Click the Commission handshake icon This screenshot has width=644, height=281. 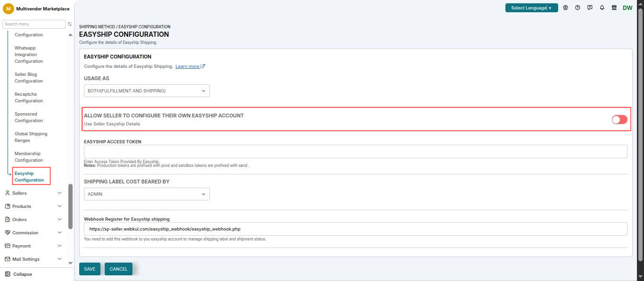[8, 232]
